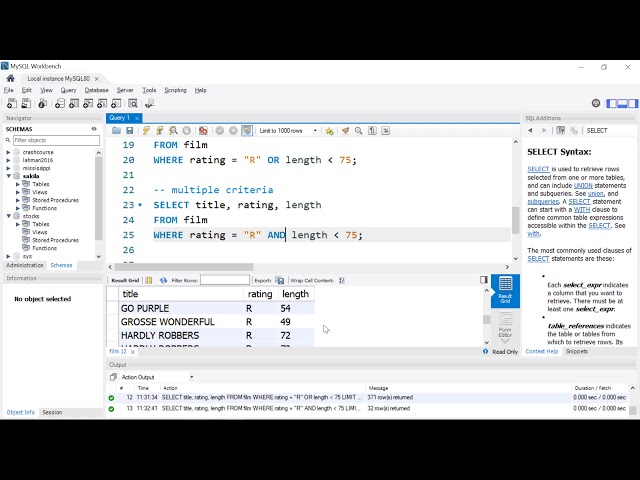Image resolution: width=640 pixels, height=480 pixels.
Task: Toggle the left sidebar panel visibility
Action: tap(612, 104)
